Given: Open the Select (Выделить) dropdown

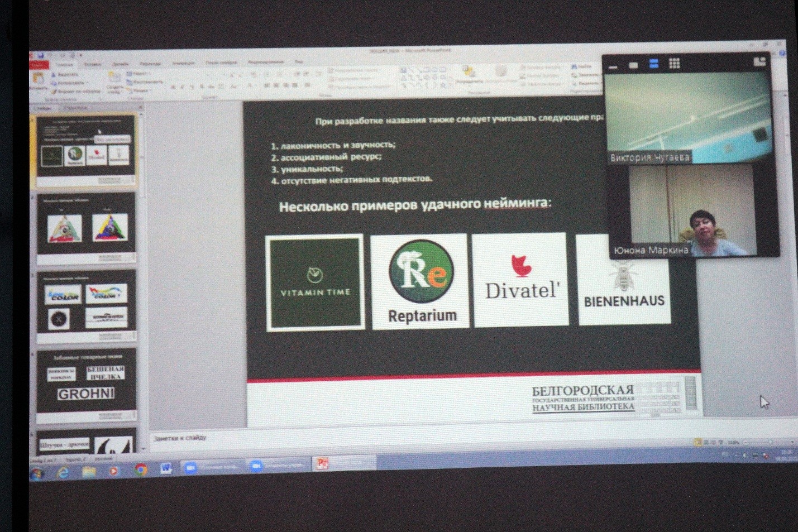Looking at the screenshot, I should pos(586,83).
